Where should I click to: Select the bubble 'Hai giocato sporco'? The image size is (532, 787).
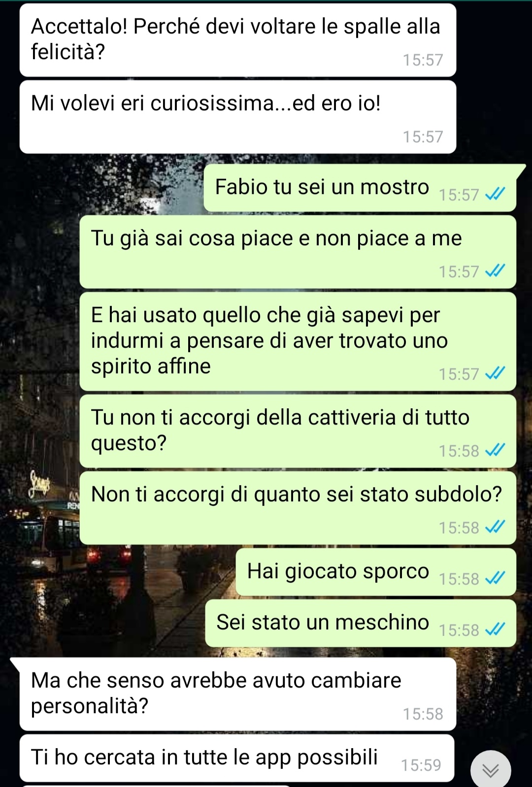click(376, 572)
